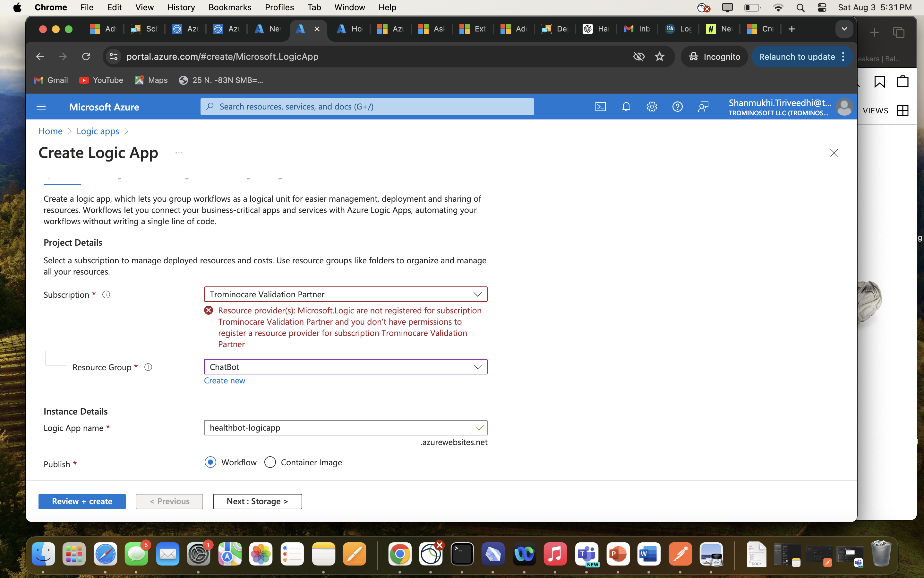The width and height of the screenshot is (924, 578).
Task: Click VIEWS grid icon in background window
Action: coord(903,110)
